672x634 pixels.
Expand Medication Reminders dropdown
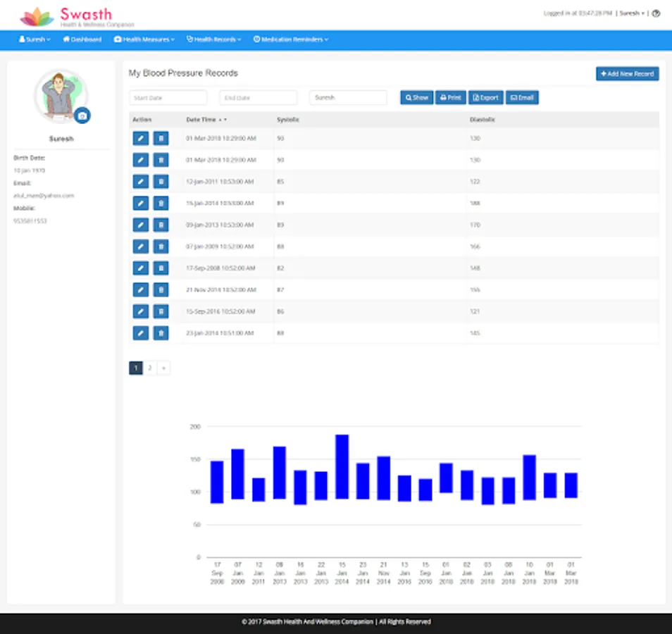point(290,39)
